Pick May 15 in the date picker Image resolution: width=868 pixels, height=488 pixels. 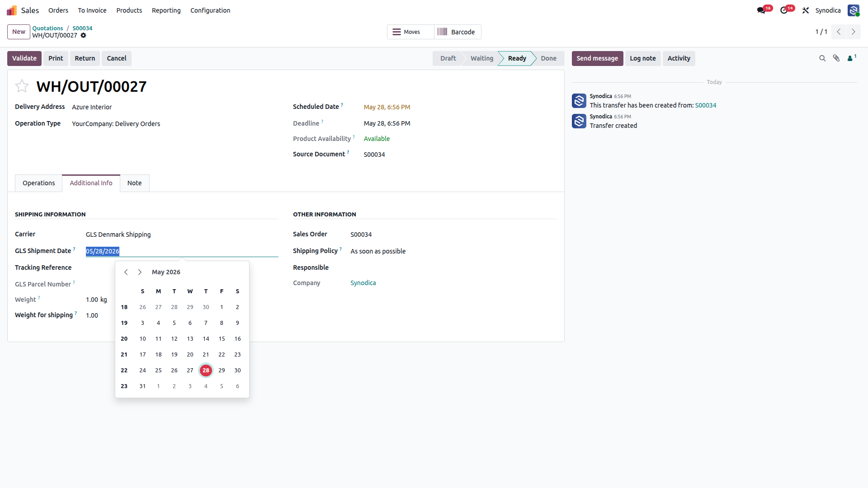pyautogui.click(x=222, y=339)
